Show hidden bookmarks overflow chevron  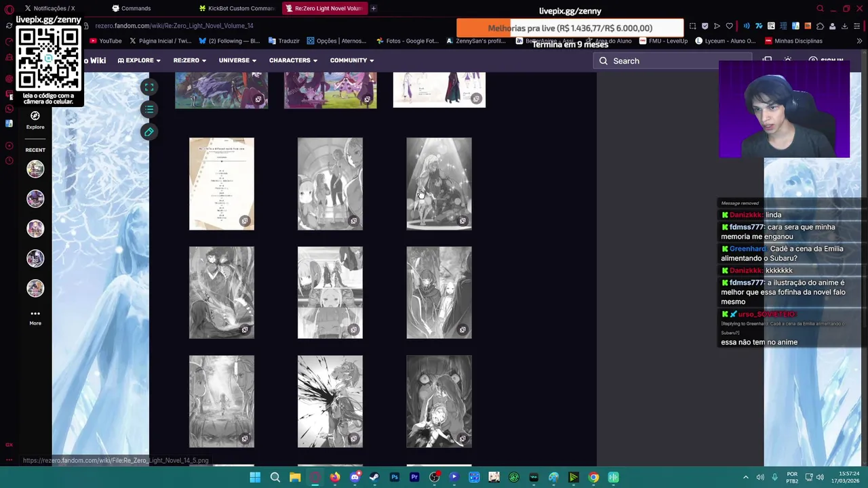click(859, 41)
